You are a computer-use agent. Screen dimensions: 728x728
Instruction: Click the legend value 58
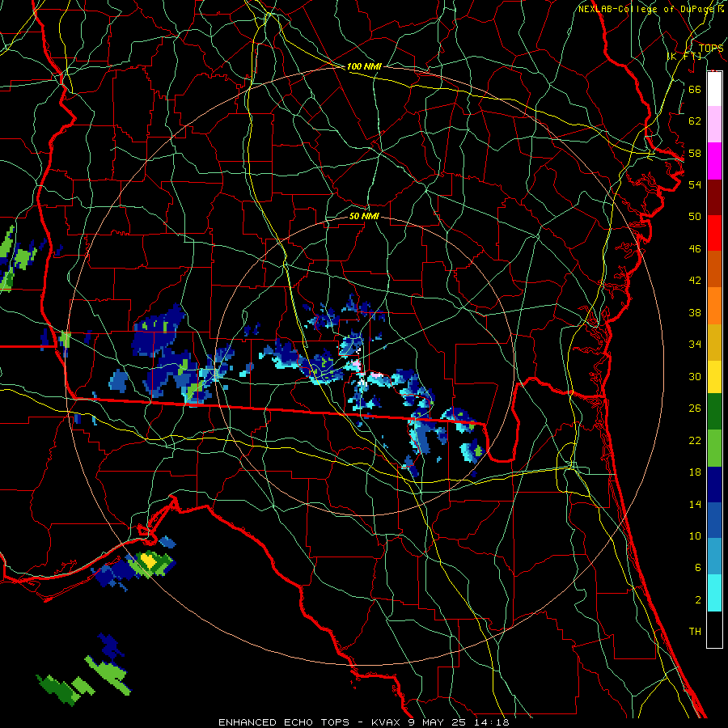click(695, 153)
